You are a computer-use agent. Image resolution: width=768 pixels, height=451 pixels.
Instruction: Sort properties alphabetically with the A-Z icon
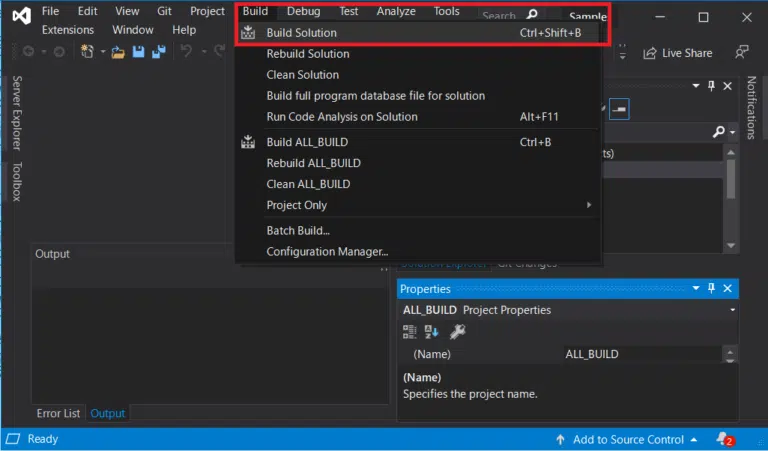pos(433,331)
